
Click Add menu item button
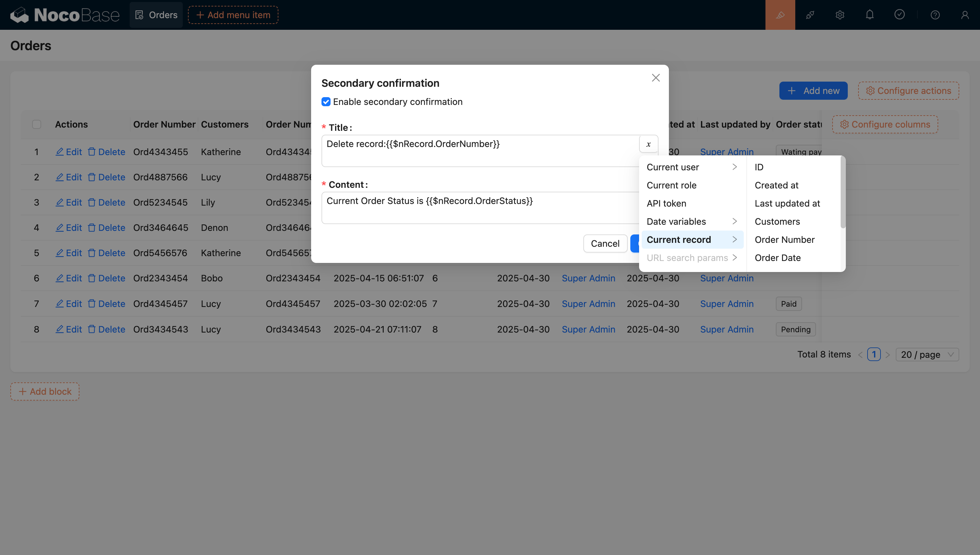[233, 15]
